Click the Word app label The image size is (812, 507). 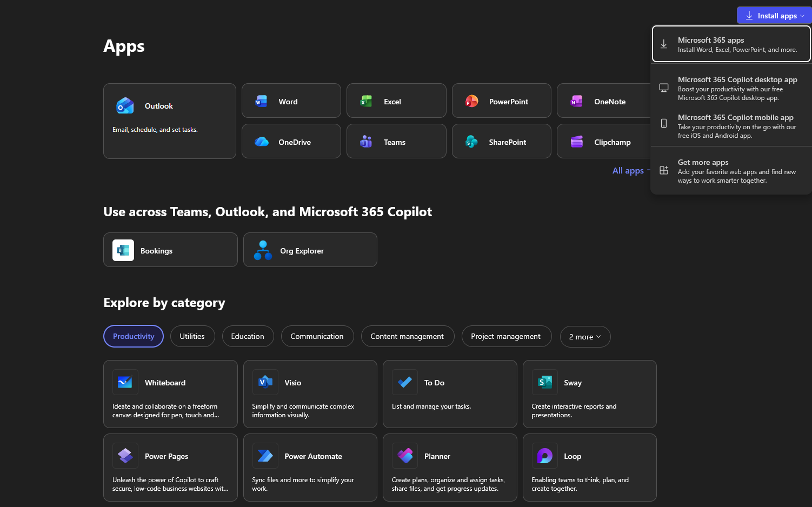(288, 102)
